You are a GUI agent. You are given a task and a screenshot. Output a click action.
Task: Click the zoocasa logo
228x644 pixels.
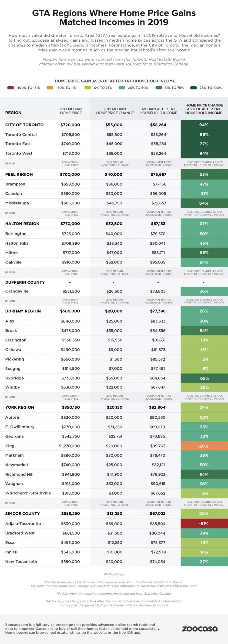coord(199,629)
